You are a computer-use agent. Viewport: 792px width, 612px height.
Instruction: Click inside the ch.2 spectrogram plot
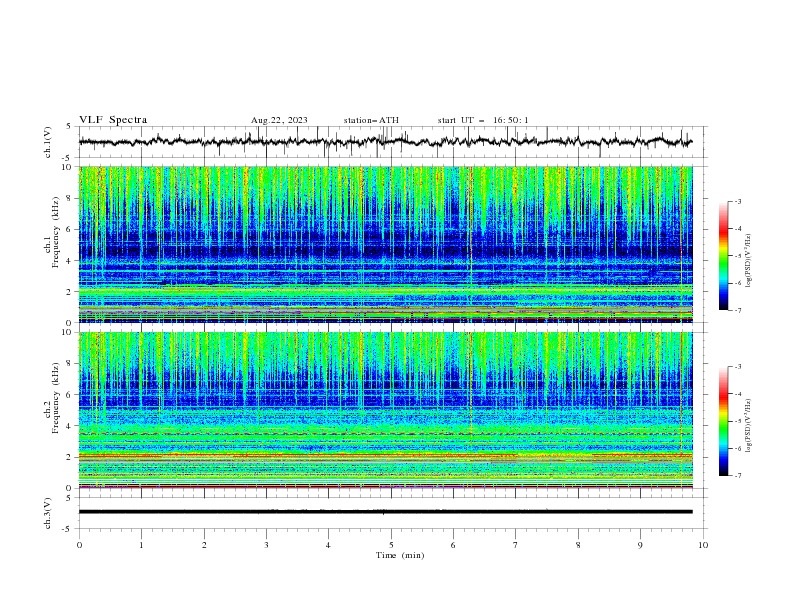[385, 410]
